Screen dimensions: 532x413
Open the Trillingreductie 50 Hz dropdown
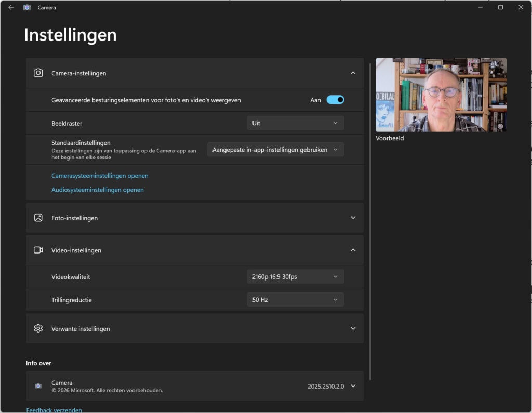coord(295,300)
